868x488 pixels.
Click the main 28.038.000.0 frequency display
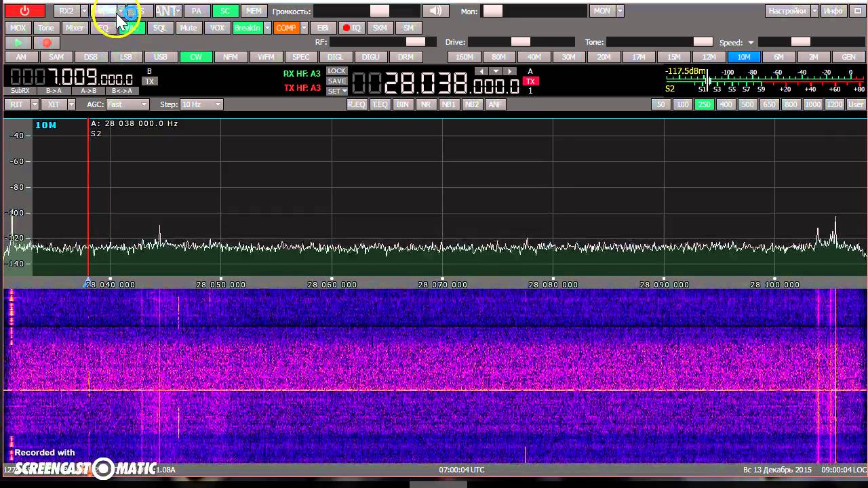[435, 83]
